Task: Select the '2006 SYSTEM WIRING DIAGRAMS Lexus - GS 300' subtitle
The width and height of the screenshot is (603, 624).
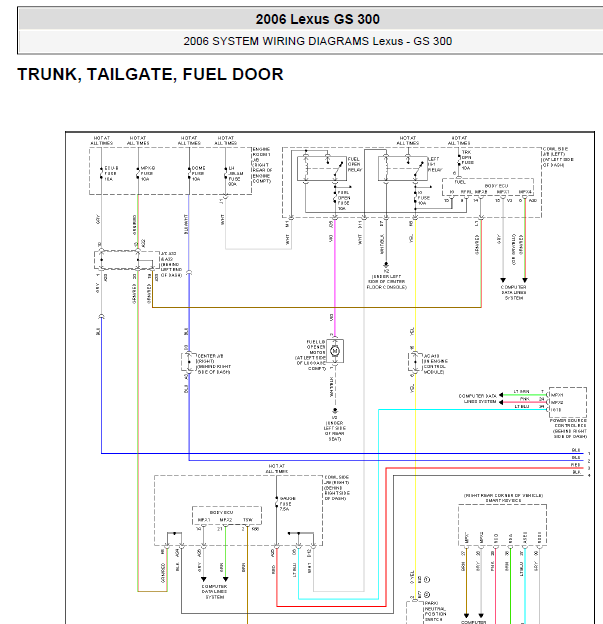Action: 317,41
